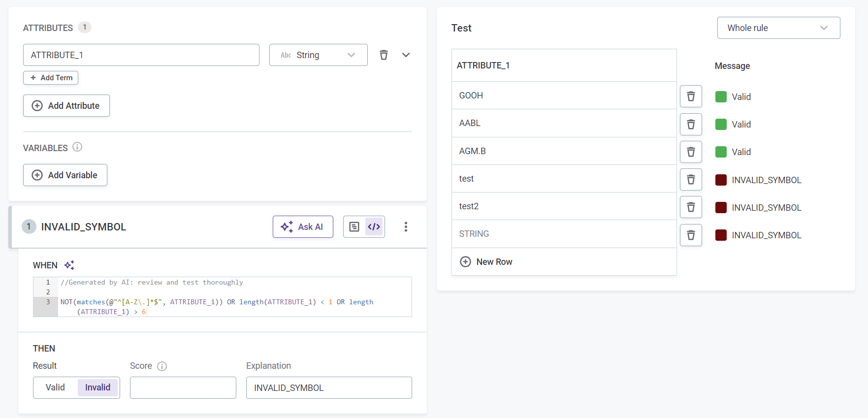
Task: Add a New Row to test table
Action: (x=486, y=262)
